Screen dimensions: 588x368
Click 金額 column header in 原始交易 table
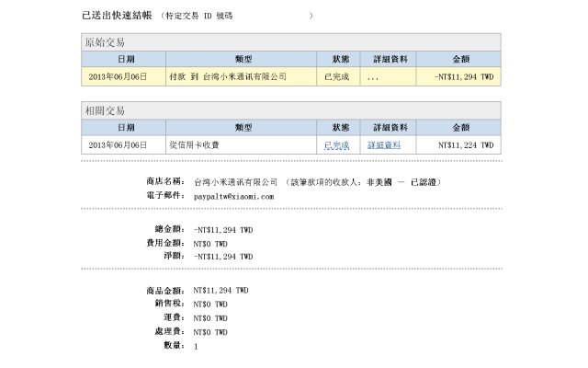point(458,59)
